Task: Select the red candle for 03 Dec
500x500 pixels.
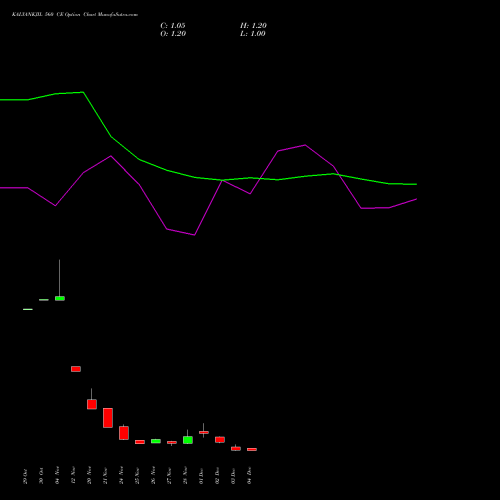Action: (236, 449)
